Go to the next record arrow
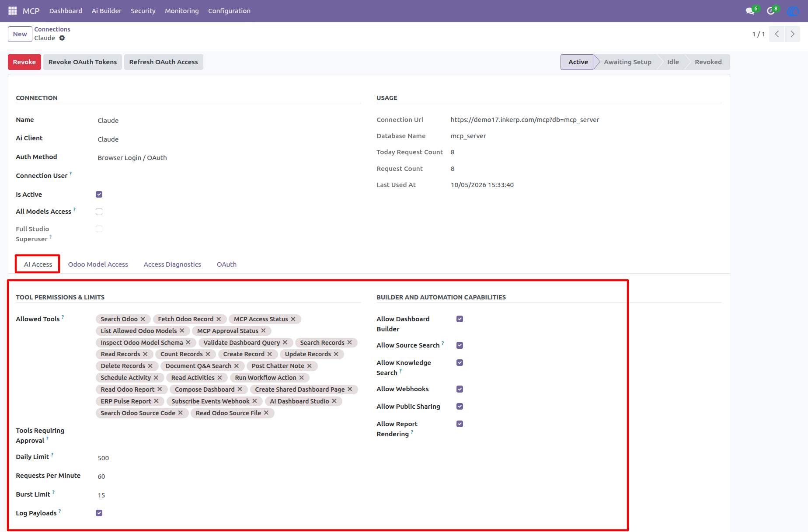Image resolution: width=808 pixels, height=532 pixels. pos(792,34)
